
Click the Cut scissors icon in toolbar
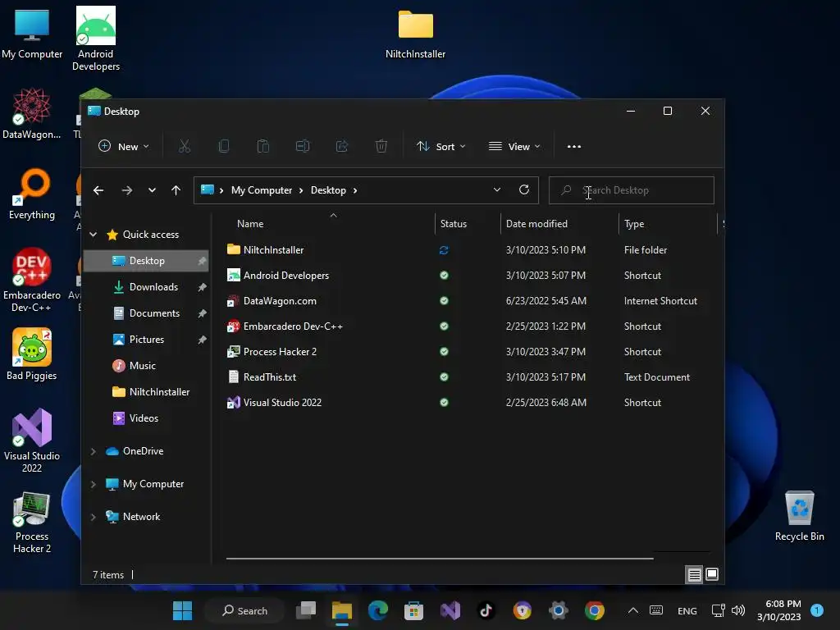[185, 146]
